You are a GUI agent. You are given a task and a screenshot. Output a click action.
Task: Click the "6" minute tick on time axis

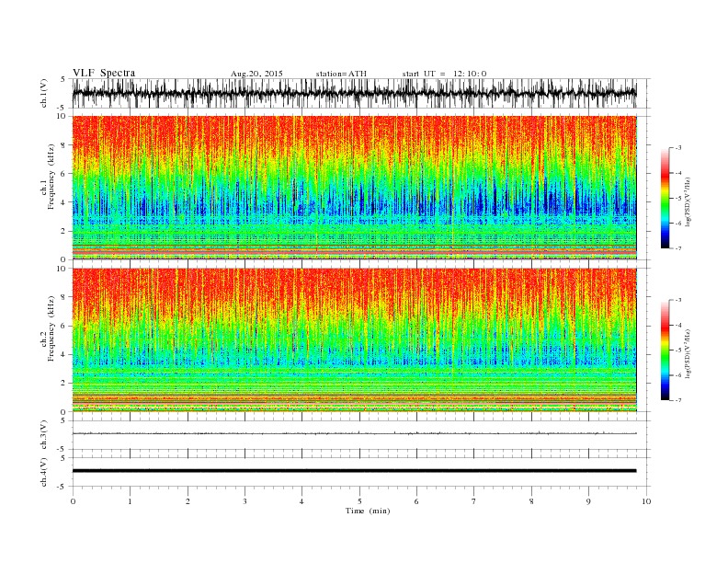[x=416, y=501]
